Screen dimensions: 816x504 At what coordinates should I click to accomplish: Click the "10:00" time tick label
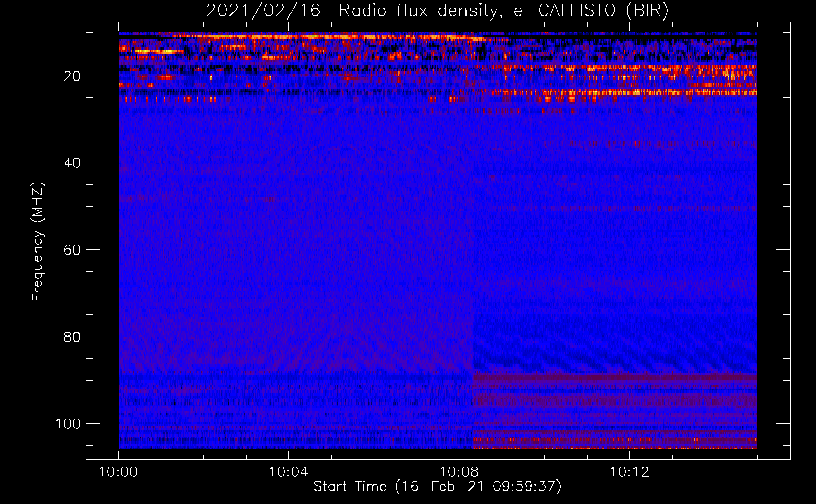point(118,472)
